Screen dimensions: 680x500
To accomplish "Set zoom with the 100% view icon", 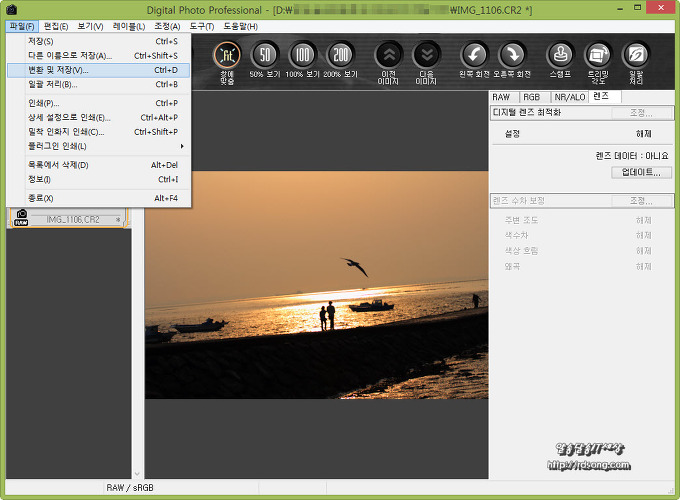I will pos(303,55).
